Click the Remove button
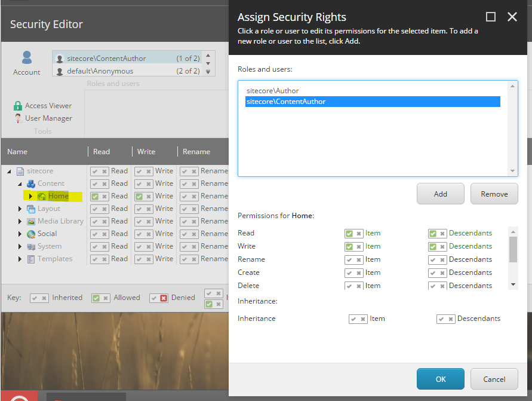Image resolution: width=532 pixels, height=401 pixels. tap(494, 194)
